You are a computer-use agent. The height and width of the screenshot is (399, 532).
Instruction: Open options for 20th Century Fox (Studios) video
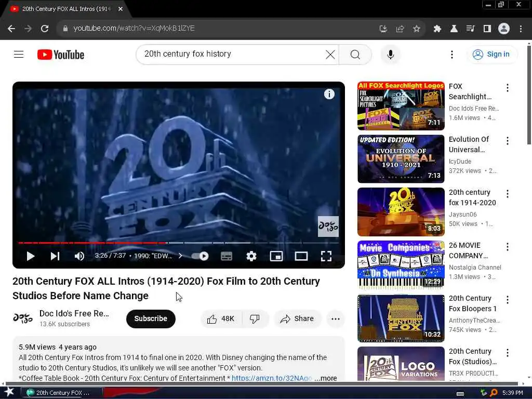pos(507,353)
